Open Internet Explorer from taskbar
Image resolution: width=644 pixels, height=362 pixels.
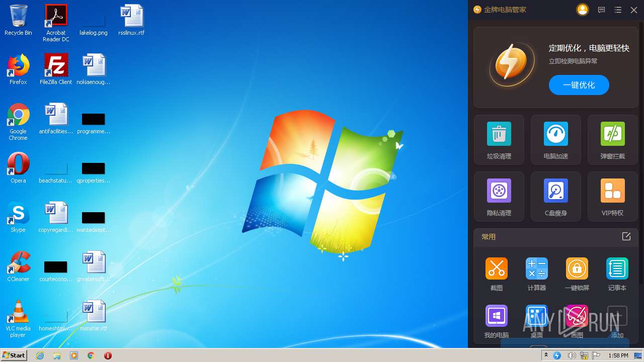(40, 355)
